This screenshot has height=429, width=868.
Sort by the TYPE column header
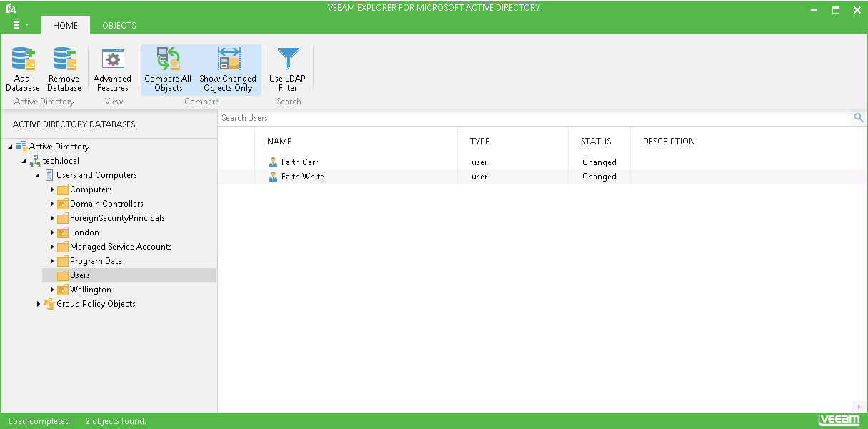(479, 142)
